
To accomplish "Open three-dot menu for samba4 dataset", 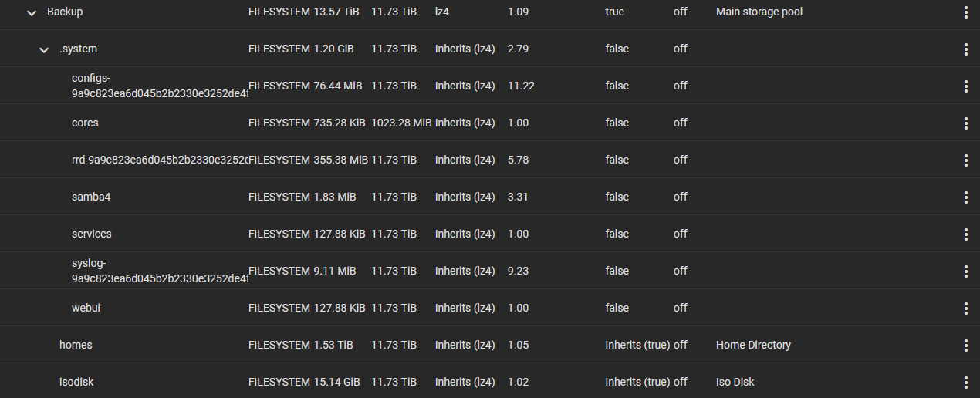I will 965,197.
